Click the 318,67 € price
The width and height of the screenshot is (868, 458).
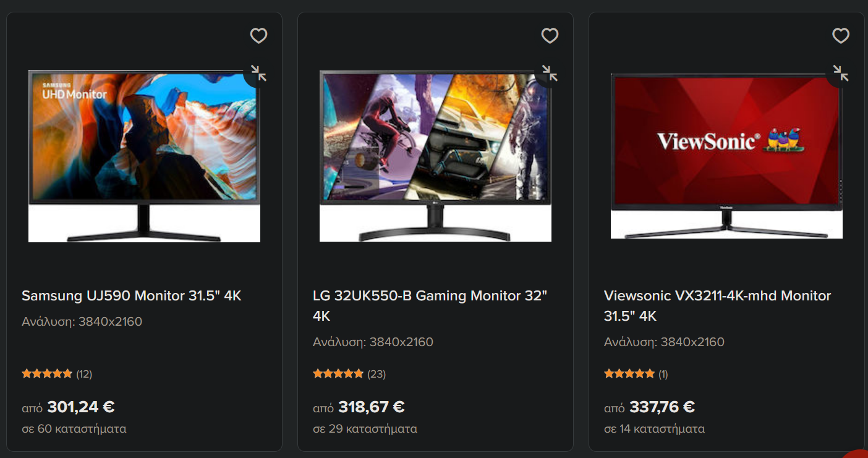coord(372,407)
